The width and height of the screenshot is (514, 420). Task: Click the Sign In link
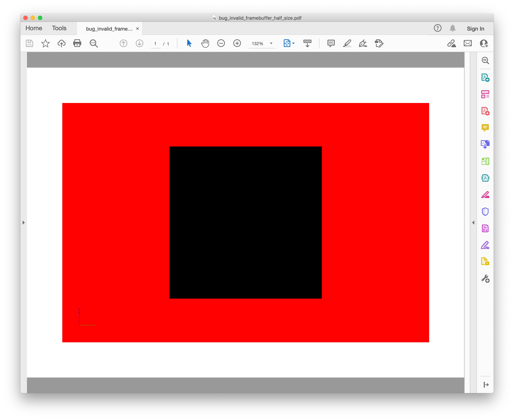475,29
